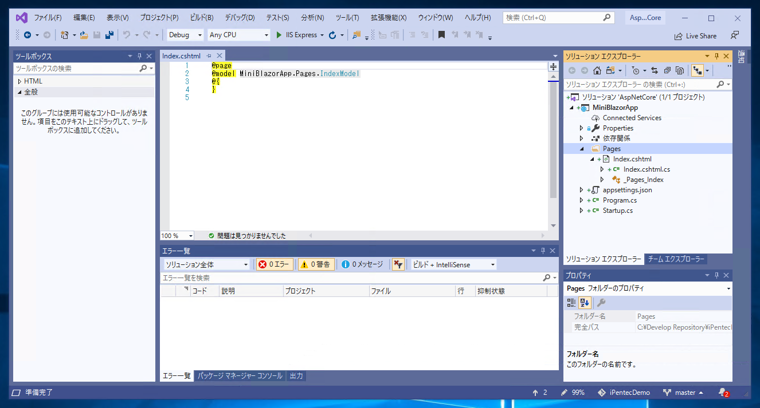
Task: Click the pending changes filter clock icon
Action: (x=635, y=71)
